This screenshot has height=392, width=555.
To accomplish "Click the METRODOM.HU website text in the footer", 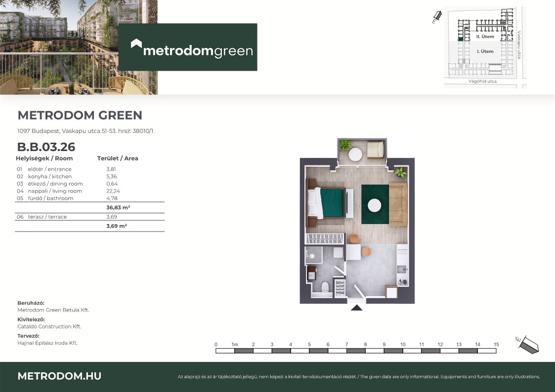I will tap(59, 376).
